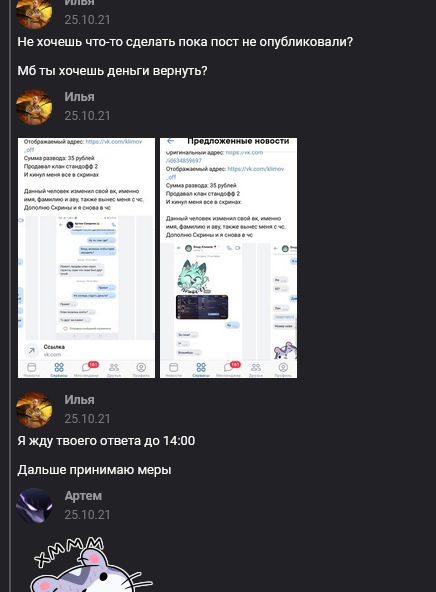Screen dimensions: 436x592
Task: Tap the back arrow in the right screenshot
Action: coord(171,141)
